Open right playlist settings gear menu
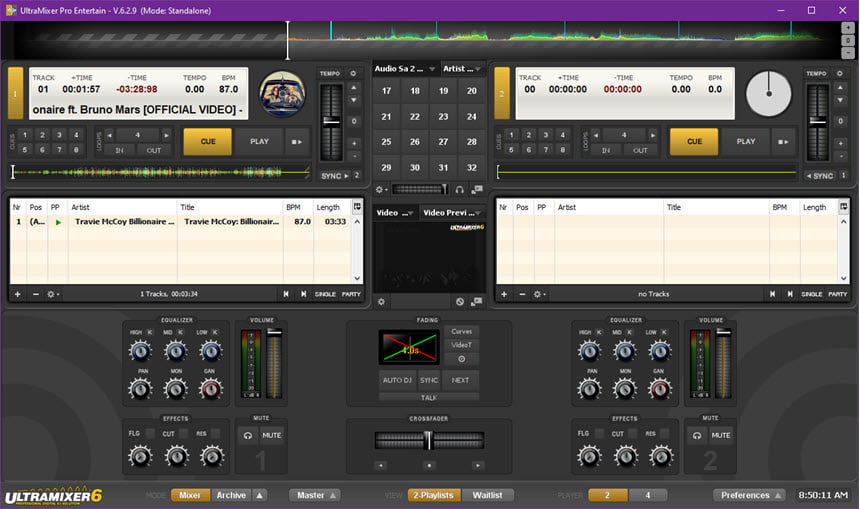The width and height of the screenshot is (860, 509). point(539,295)
